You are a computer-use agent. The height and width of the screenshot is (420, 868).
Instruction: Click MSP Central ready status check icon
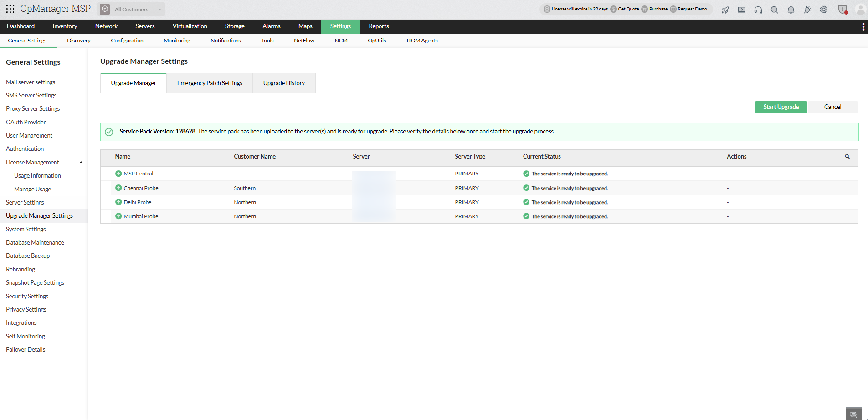526,174
